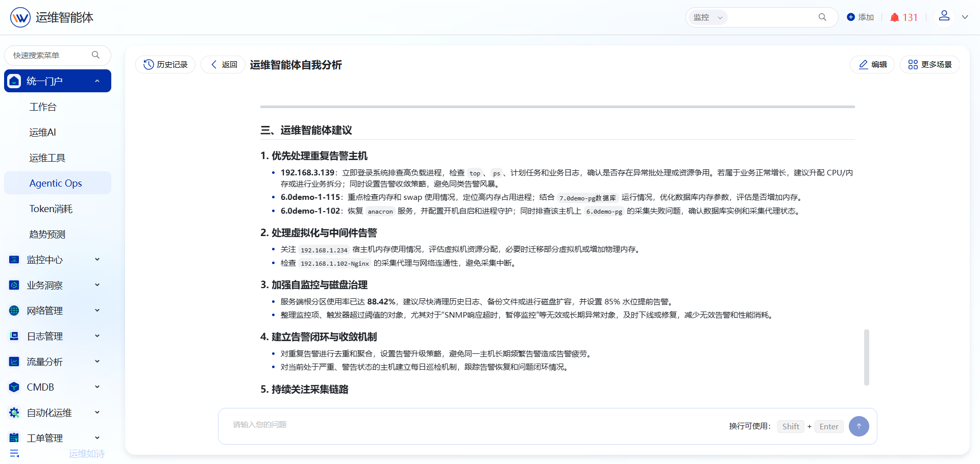Click heading 三、运维智能体建议
The width and height of the screenshot is (980, 464).
pyautogui.click(x=306, y=130)
